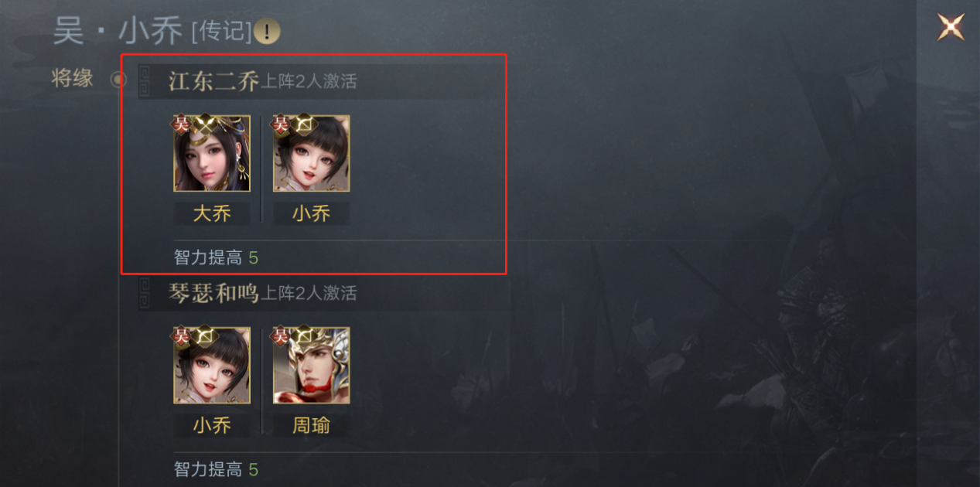Click 吴 badge on 小乔 in 琴瑟和鸣 group

(x=181, y=336)
